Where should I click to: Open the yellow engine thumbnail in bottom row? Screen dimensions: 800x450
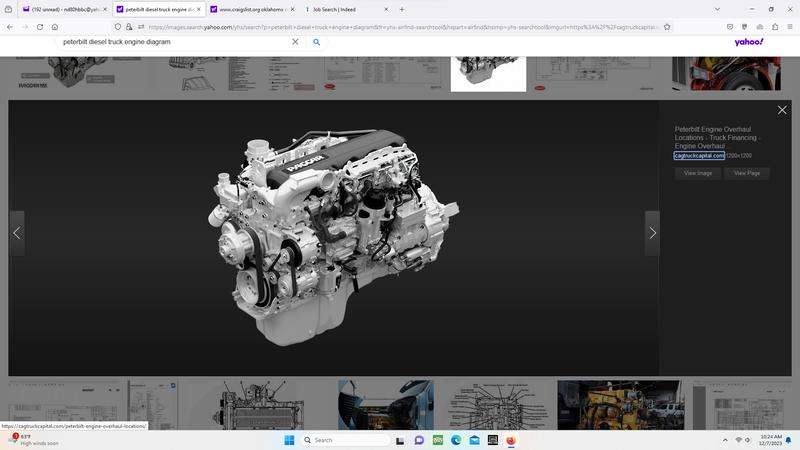coord(620,405)
